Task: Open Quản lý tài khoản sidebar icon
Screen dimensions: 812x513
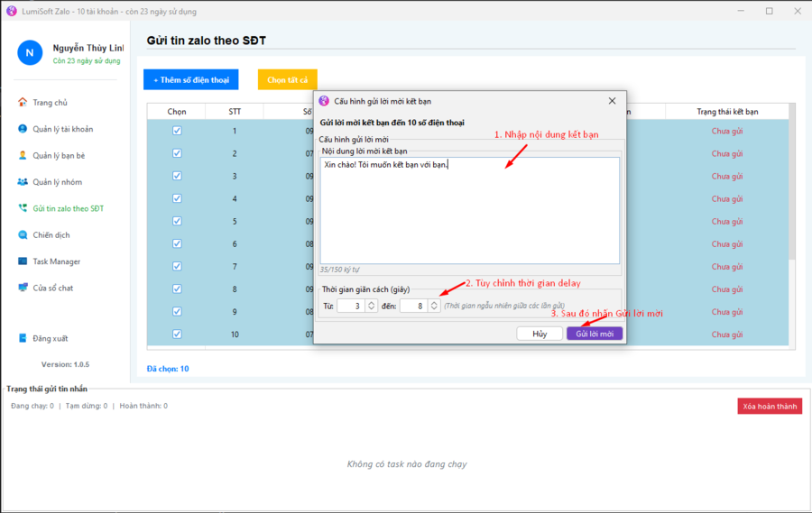Action: (x=23, y=129)
